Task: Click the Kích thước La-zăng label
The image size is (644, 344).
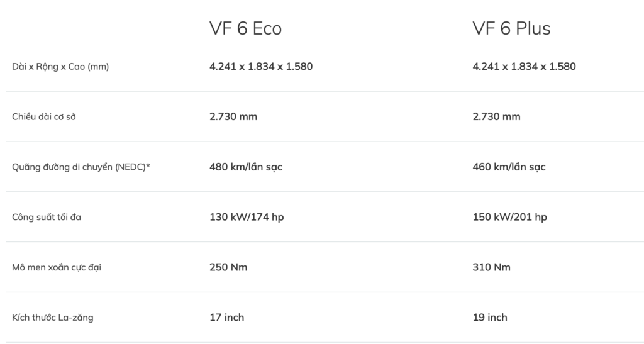Action: pos(53,318)
